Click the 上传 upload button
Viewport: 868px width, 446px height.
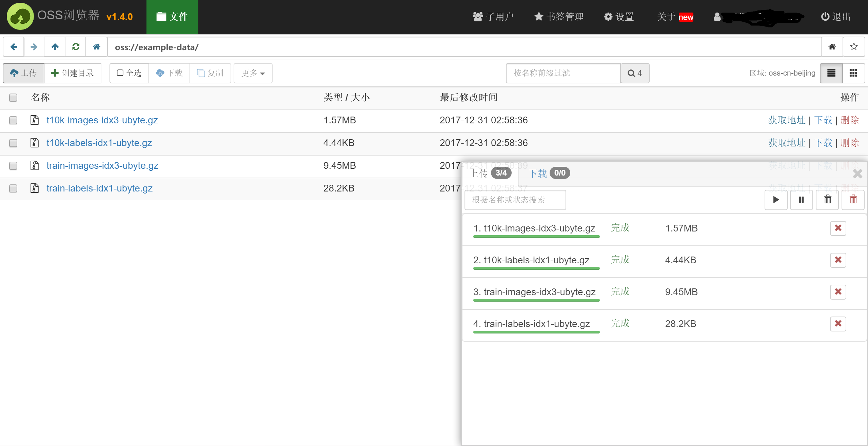point(24,73)
